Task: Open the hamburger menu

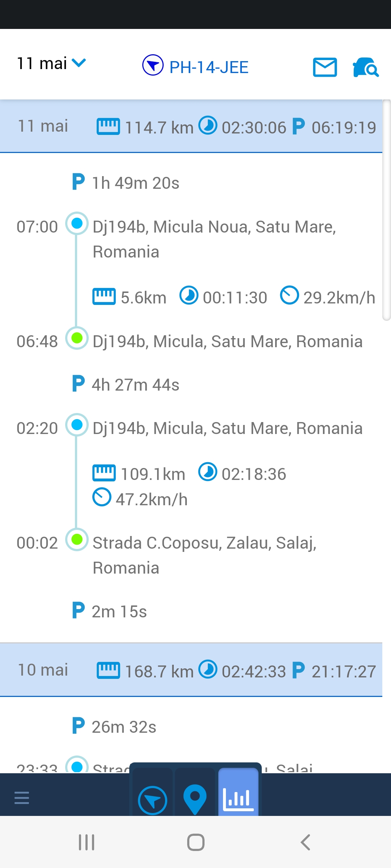Action: [x=22, y=797]
